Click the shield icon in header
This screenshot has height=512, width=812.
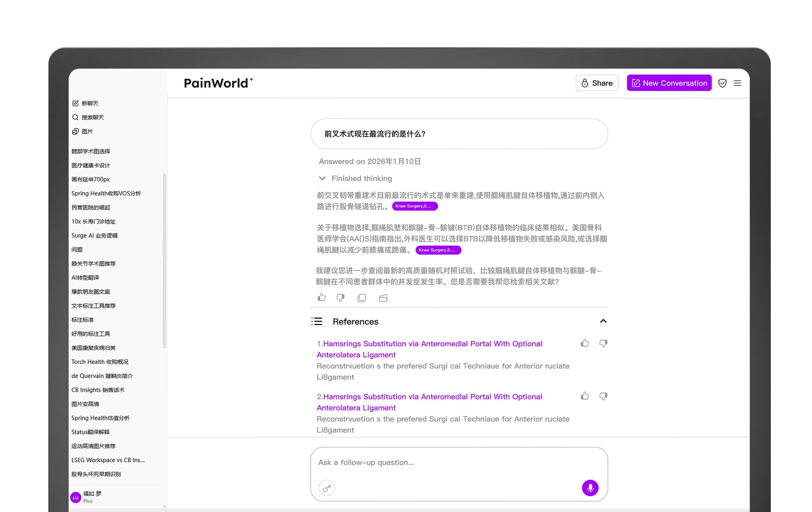click(722, 83)
